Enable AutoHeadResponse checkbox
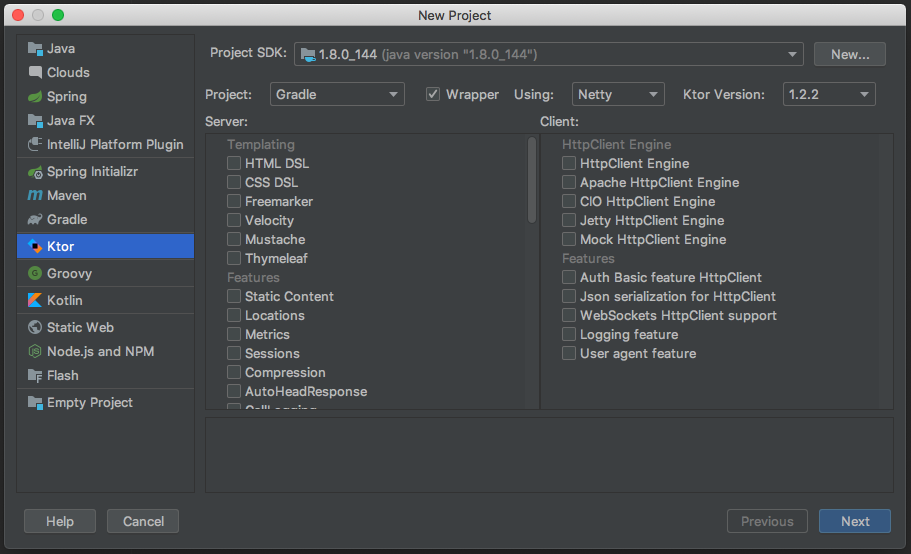911x554 pixels. pos(234,391)
